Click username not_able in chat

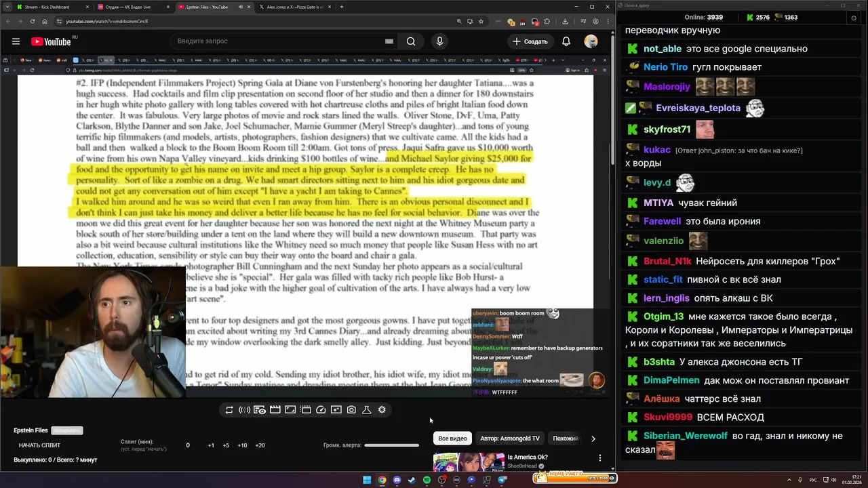pos(663,49)
